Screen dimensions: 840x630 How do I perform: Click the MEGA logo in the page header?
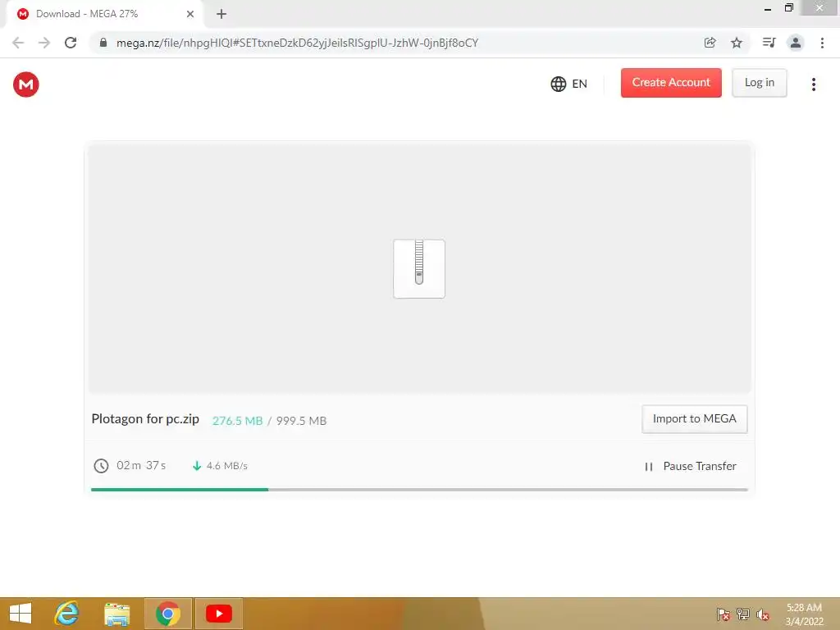click(25, 84)
